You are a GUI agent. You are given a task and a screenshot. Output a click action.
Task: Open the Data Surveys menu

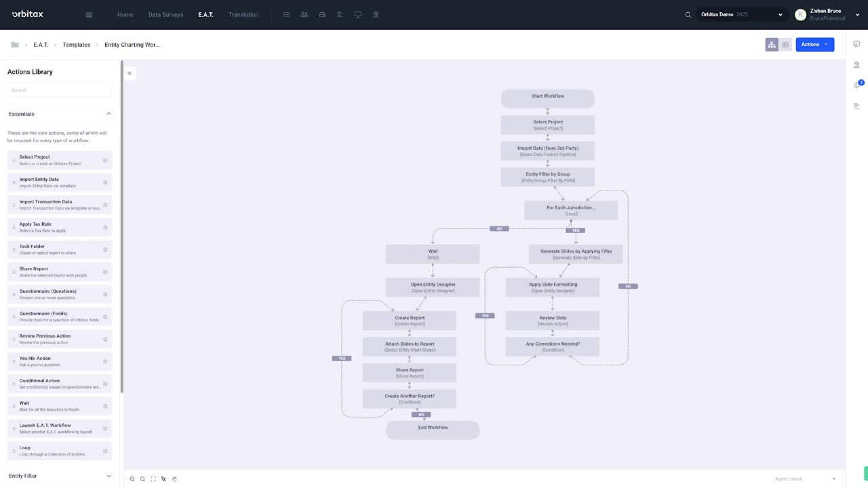pyautogui.click(x=165, y=14)
